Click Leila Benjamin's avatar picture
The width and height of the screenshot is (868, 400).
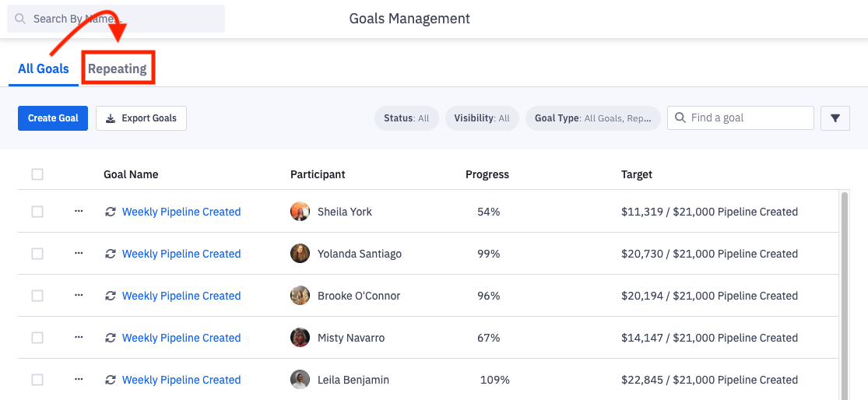point(300,380)
